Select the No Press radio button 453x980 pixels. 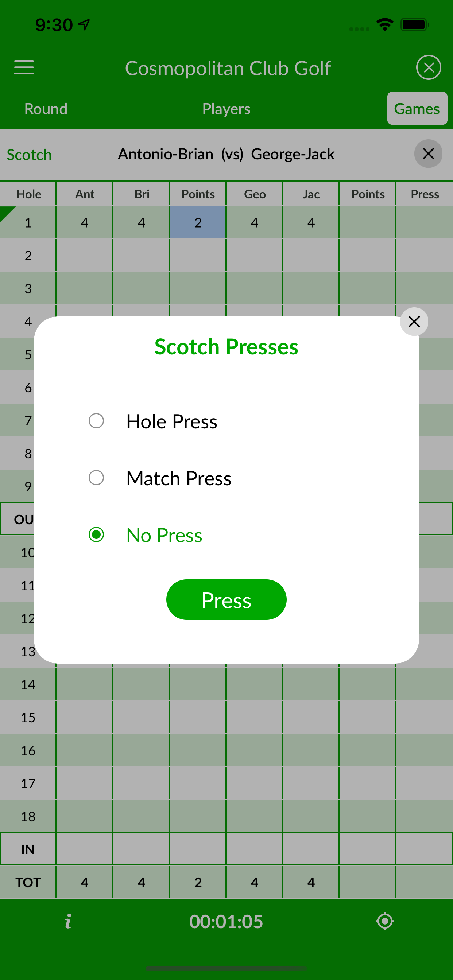click(x=96, y=534)
